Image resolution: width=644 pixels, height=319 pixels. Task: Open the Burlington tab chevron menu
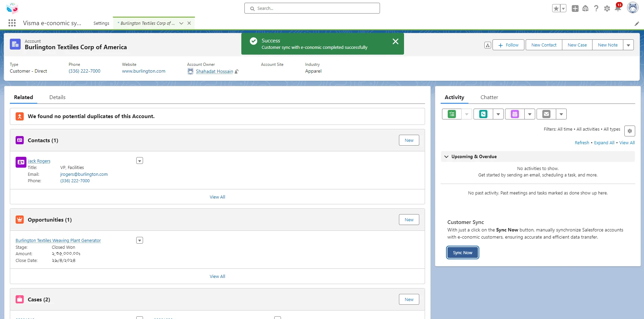[181, 23]
